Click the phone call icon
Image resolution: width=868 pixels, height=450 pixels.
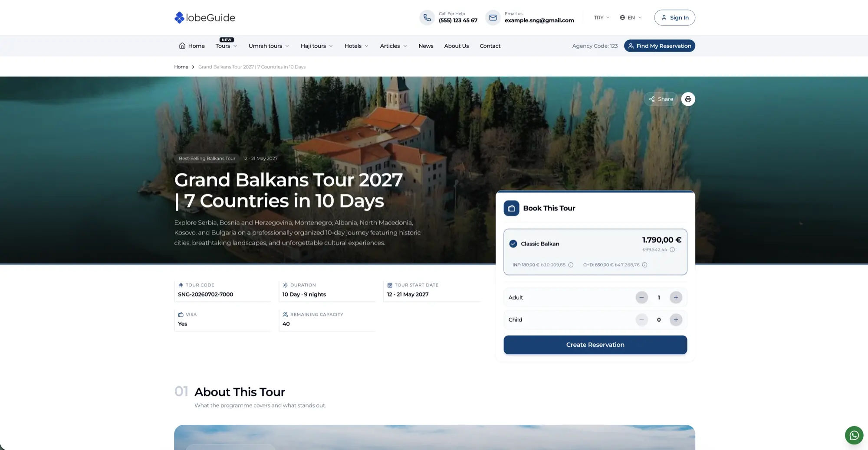click(x=427, y=18)
